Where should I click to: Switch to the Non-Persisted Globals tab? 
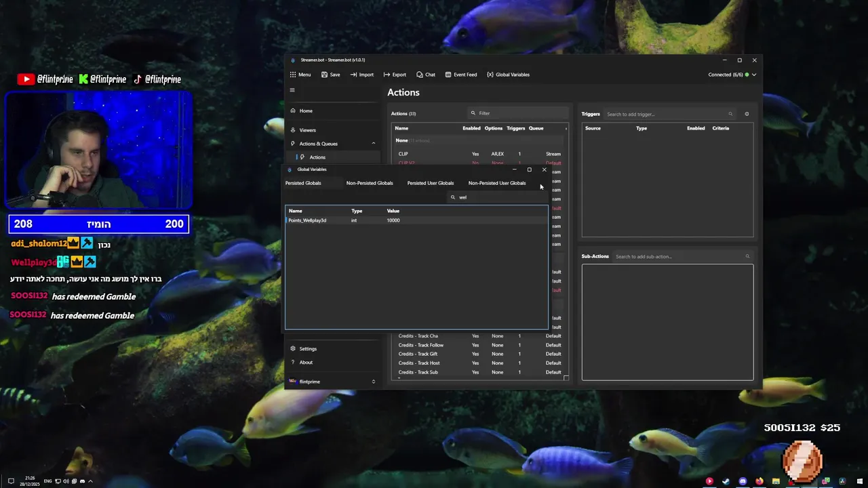coord(370,183)
